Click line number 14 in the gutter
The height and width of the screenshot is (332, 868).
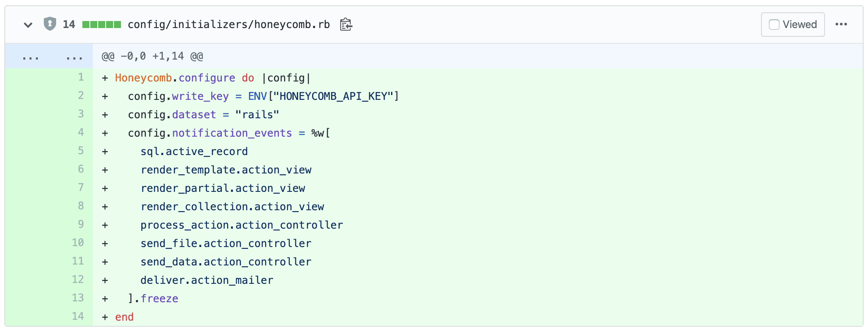click(x=78, y=317)
